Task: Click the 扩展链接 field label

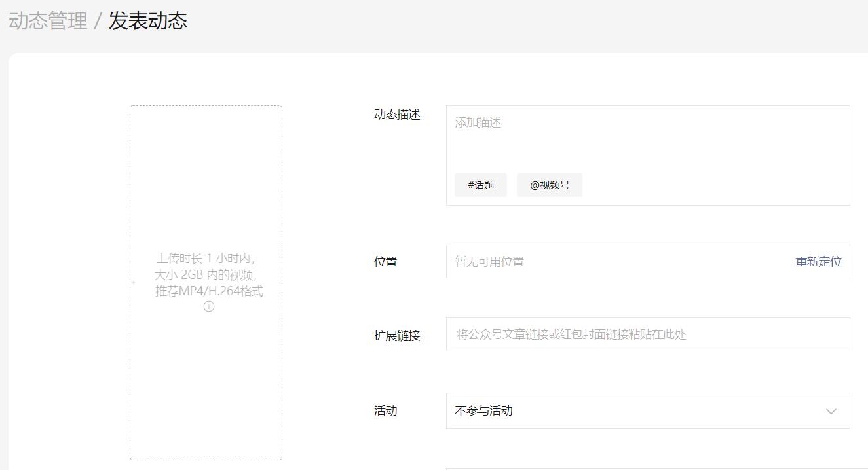Action: 397,336
